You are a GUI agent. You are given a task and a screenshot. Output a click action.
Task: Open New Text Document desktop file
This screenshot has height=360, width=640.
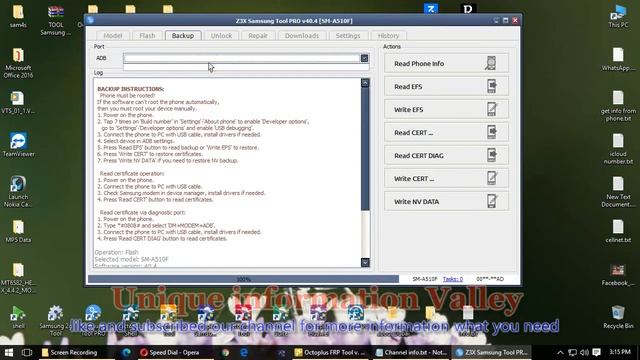(x=618, y=192)
